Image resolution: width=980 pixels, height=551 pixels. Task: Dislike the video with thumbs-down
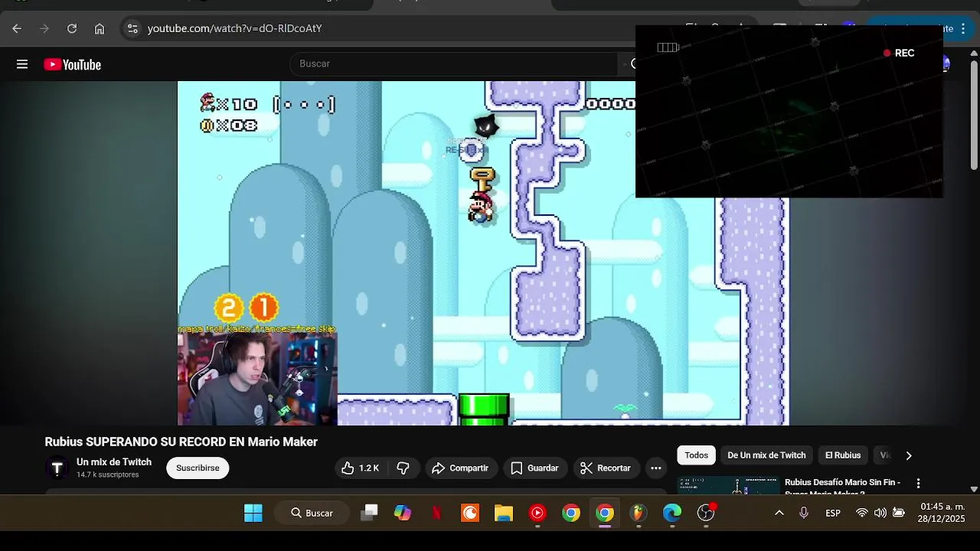pos(403,468)
